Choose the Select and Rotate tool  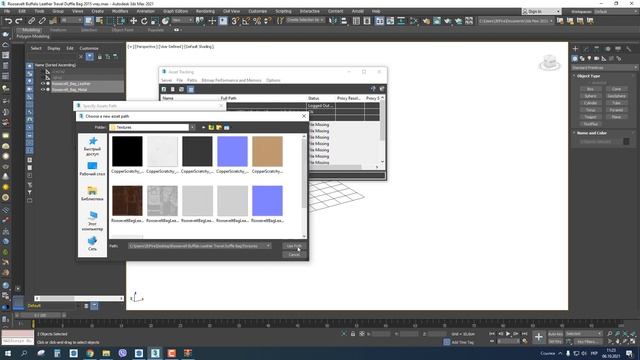(144, 21)
